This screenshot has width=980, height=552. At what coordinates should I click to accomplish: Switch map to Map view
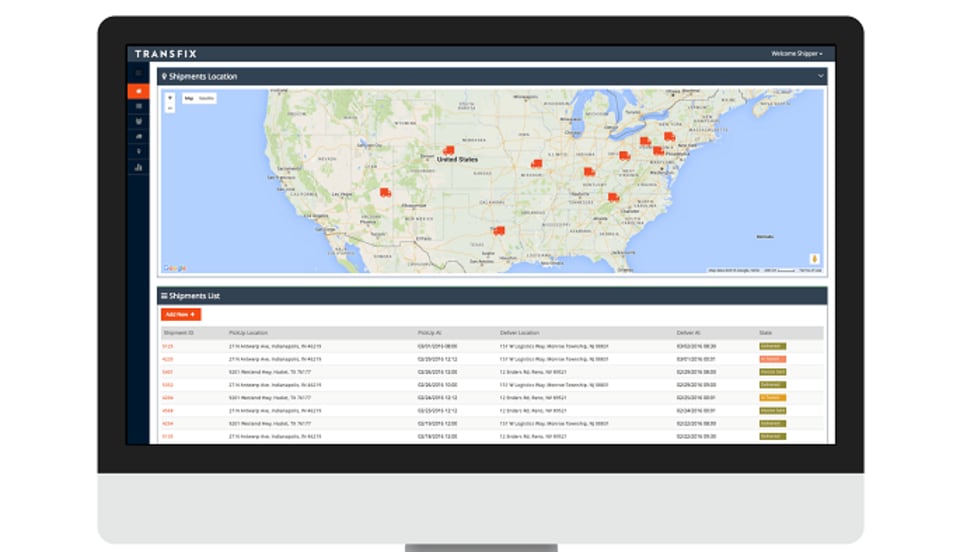189,98
